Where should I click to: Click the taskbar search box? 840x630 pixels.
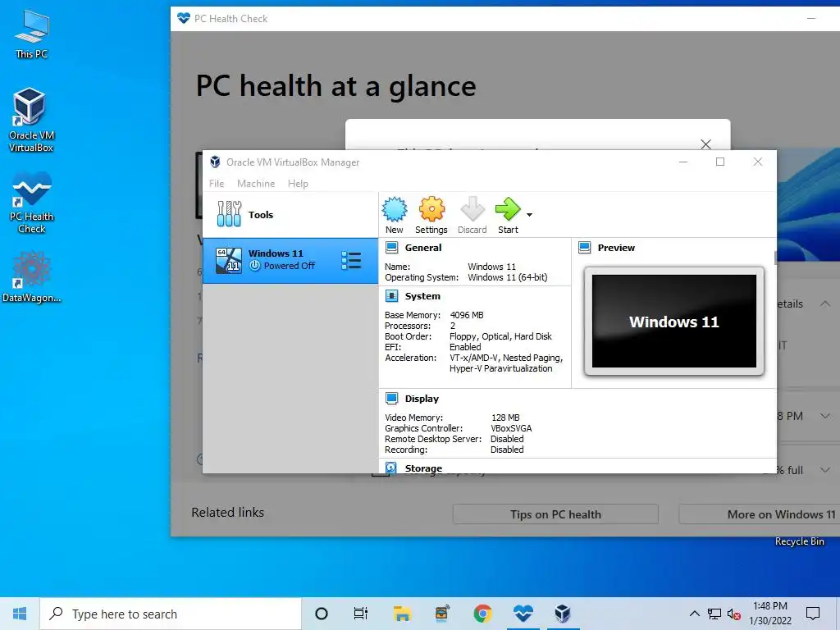[x=171, y=614]
